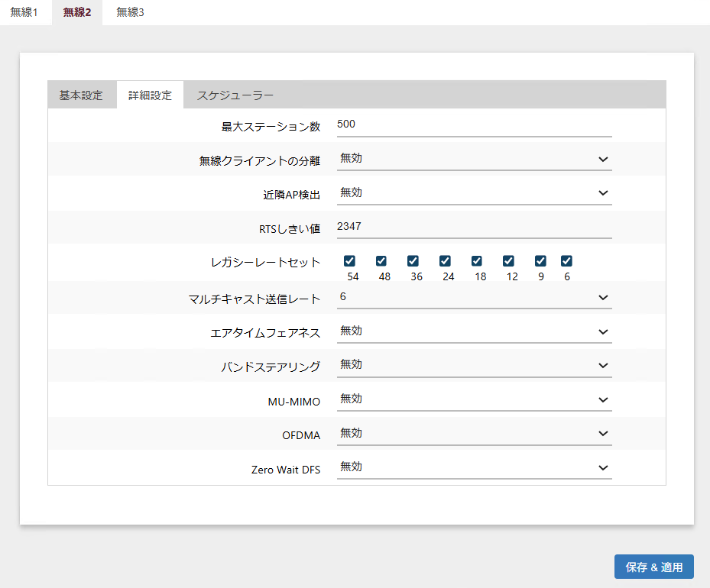710x588 pixels.
Task: Expand the エアタイムフェアネス dropdown
Action: coord(474,331)
